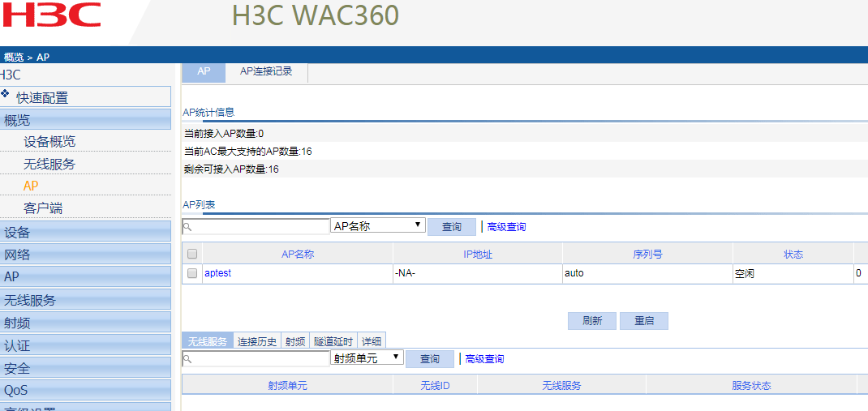Click the 刷新 button
Viewport: 868px width, 411px height.
pos(592,321)
